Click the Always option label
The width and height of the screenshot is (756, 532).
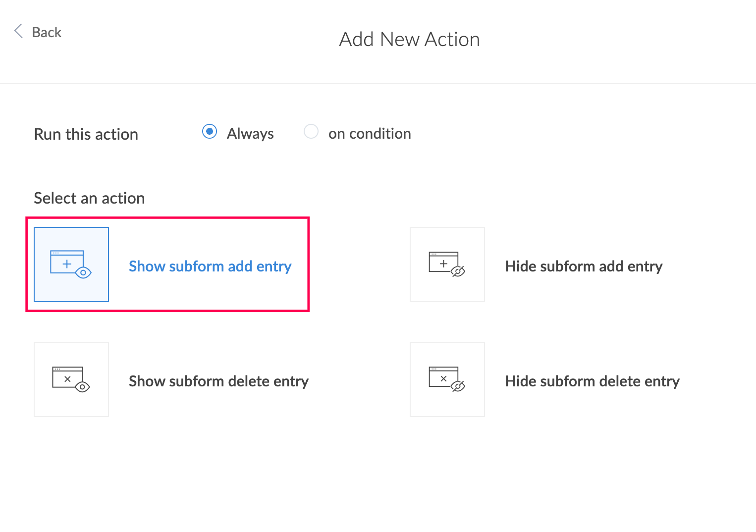click(250, 134)
